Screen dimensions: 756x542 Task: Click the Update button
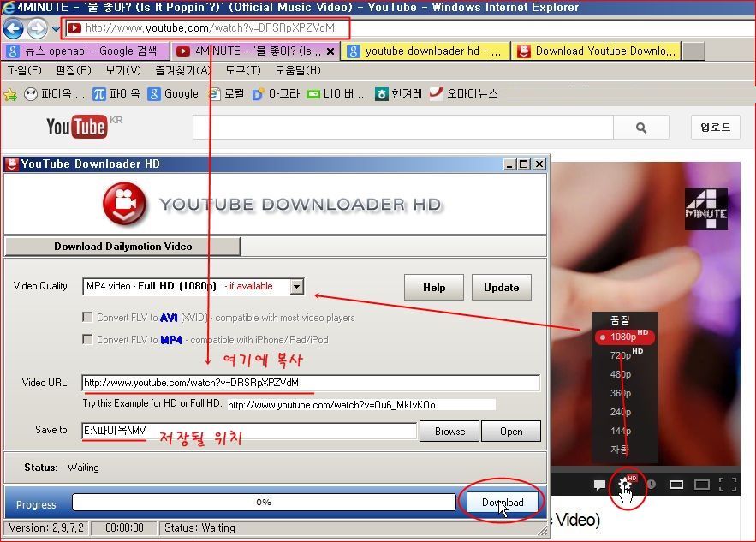pyautogui.click(x=502, y=288)
